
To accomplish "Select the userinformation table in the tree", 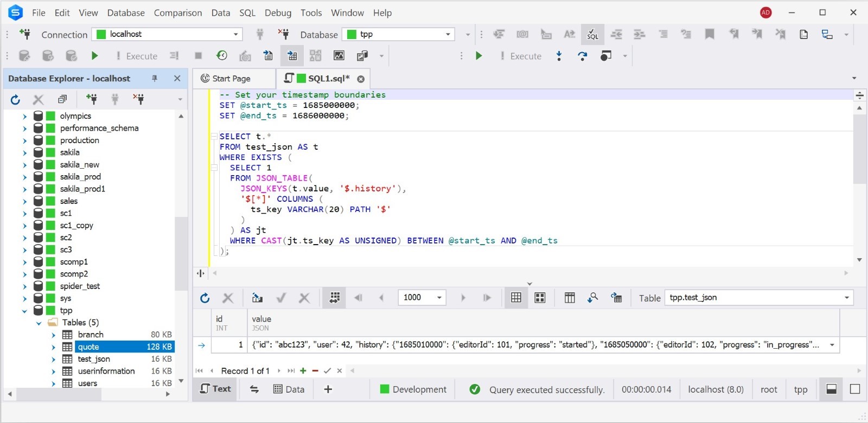I will pos(106,371).
